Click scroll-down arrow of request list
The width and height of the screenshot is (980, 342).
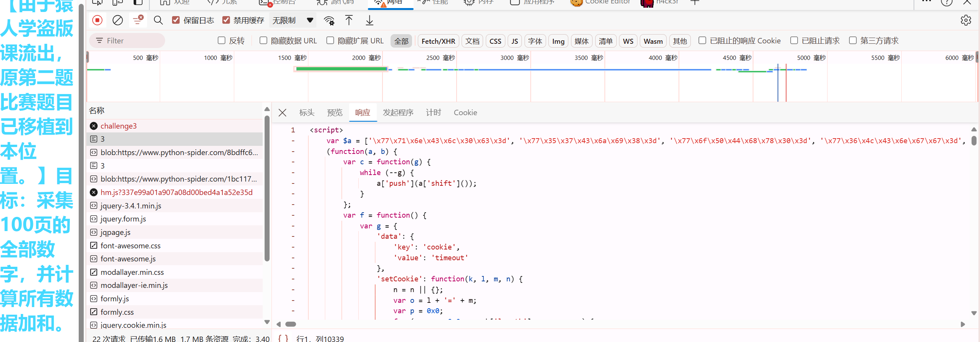(267, 322)
